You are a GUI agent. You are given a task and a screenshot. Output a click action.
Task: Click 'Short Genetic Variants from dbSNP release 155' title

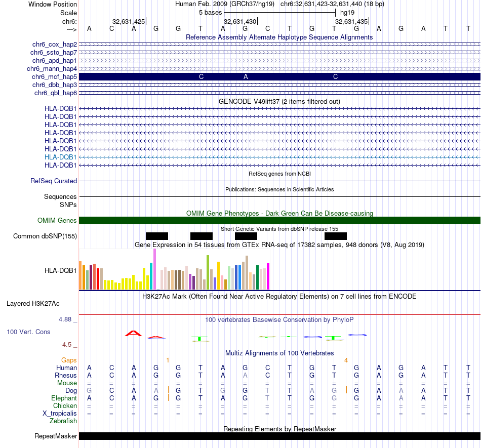pos(279,229)
